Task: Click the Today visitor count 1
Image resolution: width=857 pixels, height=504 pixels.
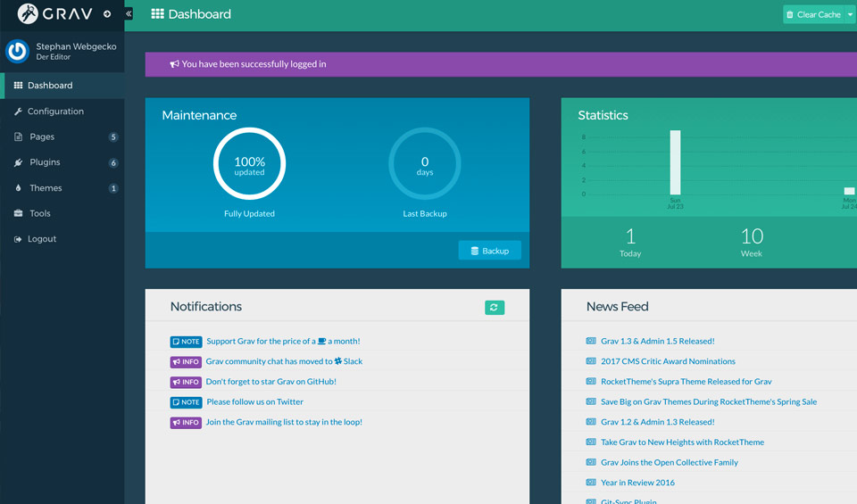Action: tap(630, 236)
